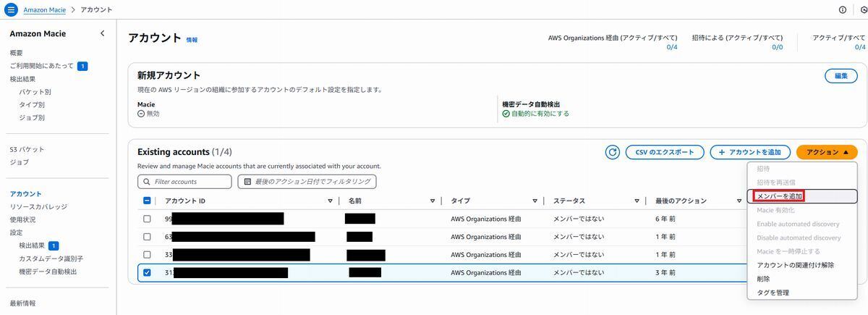
Task: Open 機密データ自動検出 in the sidebar
Action: click(48, 272)
